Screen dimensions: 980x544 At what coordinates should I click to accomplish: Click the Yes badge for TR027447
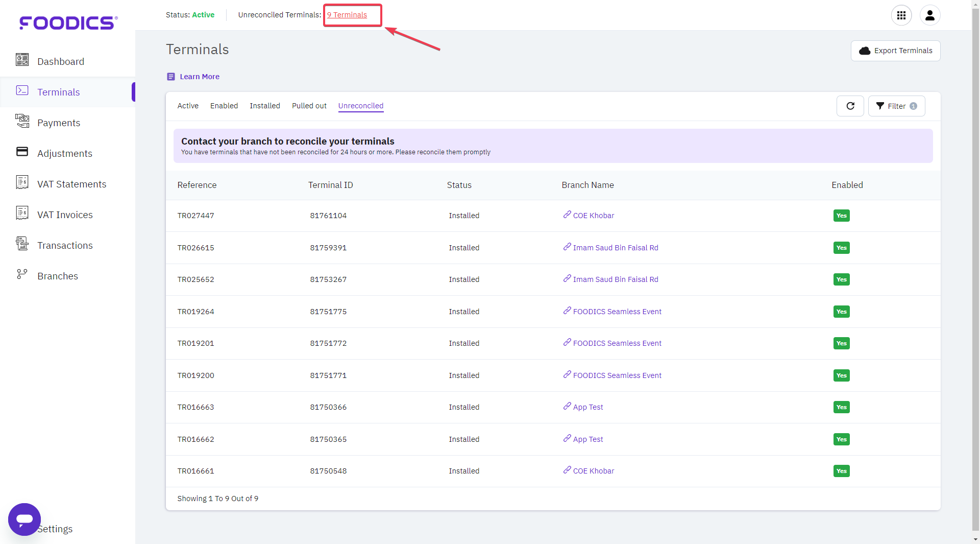tap(842, 216)
